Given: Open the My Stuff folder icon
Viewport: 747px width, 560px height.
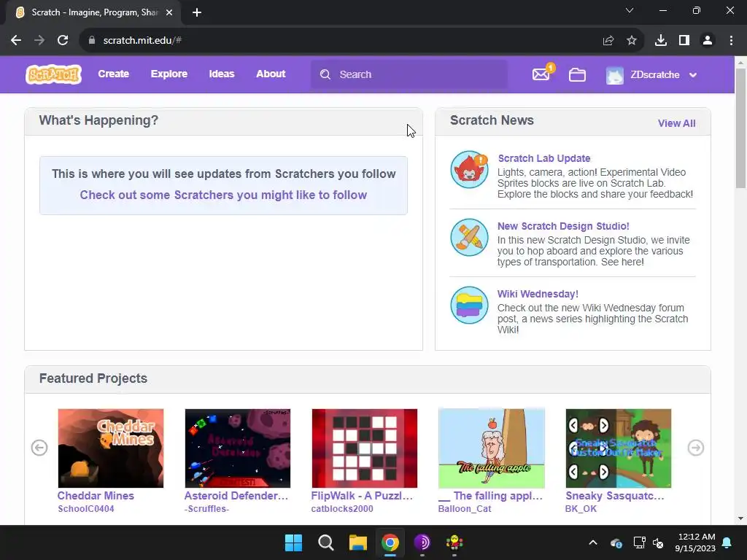Looking at the screenshot, I should [x=577, y=75].
